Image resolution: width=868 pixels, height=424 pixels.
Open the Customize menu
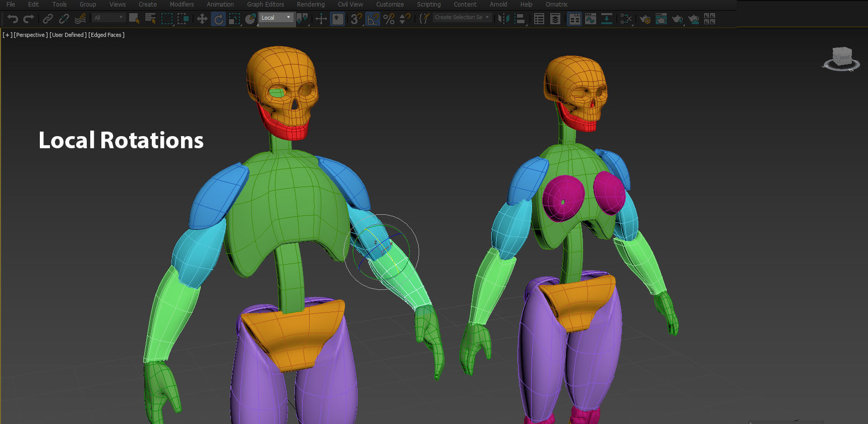390,4
